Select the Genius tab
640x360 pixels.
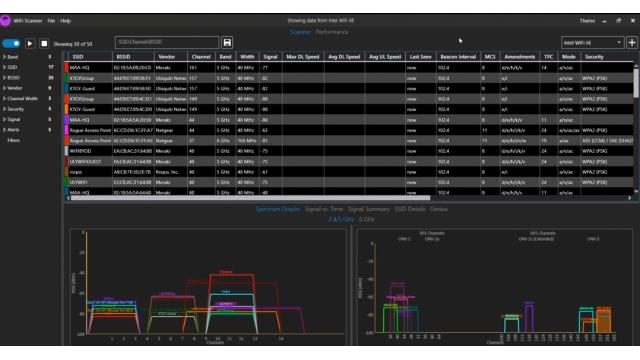(439, 209)
